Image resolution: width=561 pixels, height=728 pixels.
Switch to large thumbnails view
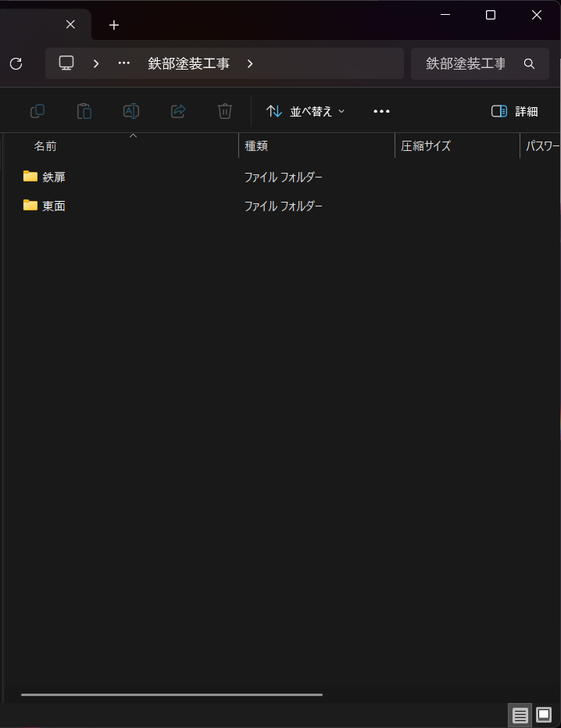point(544,715)
